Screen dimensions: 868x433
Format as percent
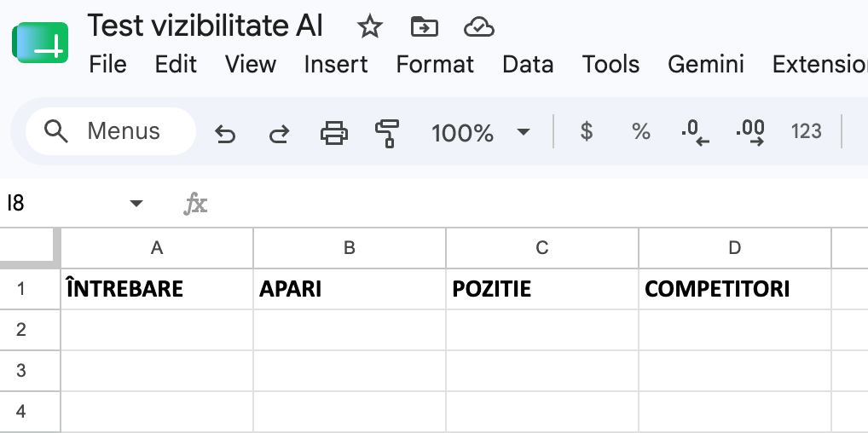pos(641,131)
